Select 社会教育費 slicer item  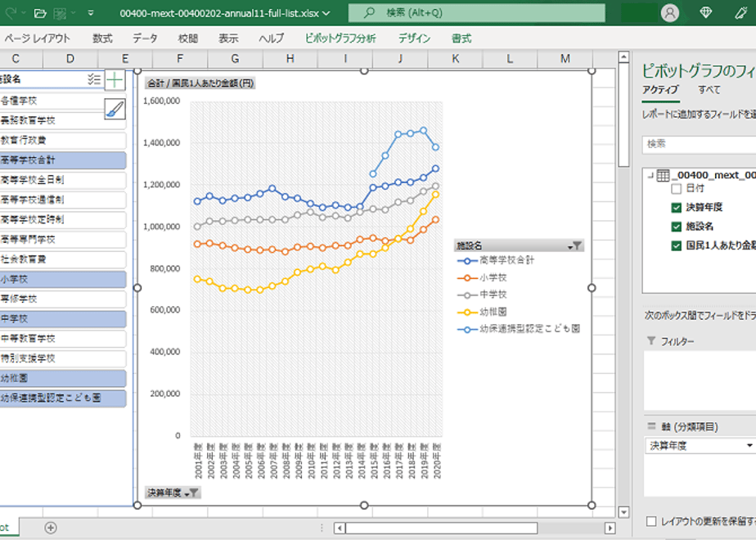tap(63, 259)
